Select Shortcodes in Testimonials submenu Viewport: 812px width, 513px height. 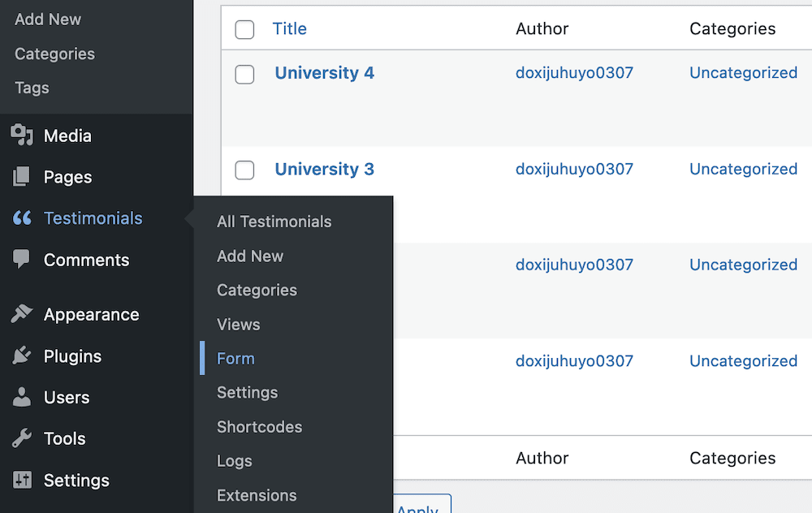click(260, 426)
